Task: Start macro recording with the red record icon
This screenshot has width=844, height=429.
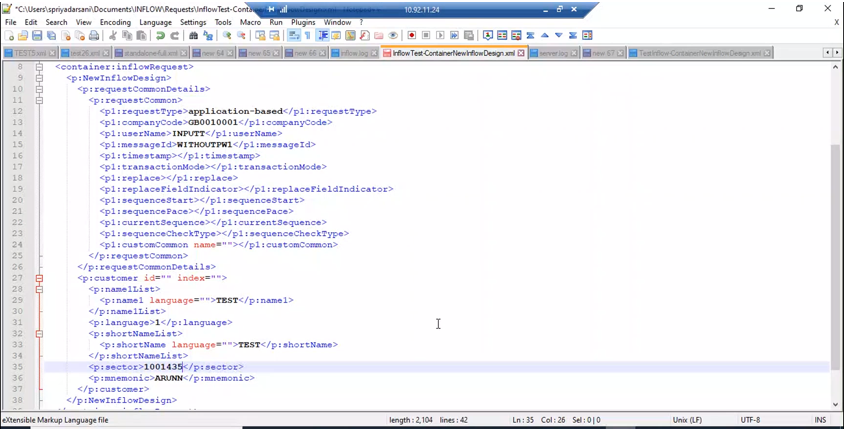Action: 411,36
